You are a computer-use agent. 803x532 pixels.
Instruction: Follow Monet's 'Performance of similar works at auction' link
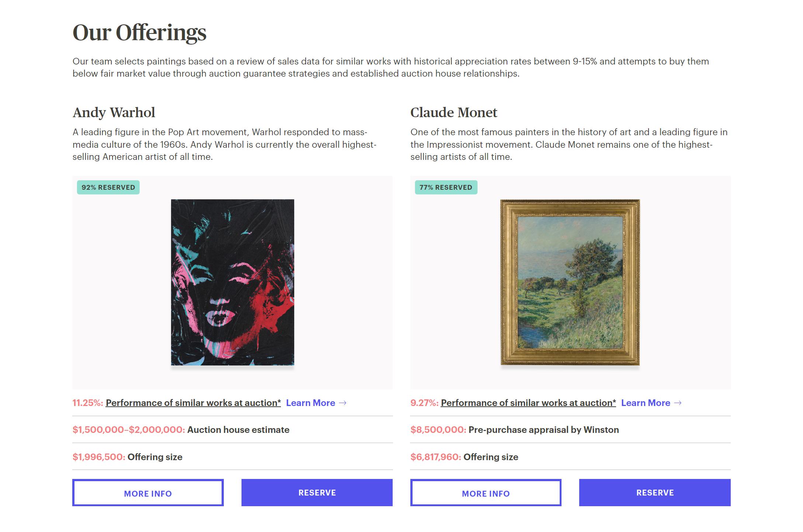528,403
